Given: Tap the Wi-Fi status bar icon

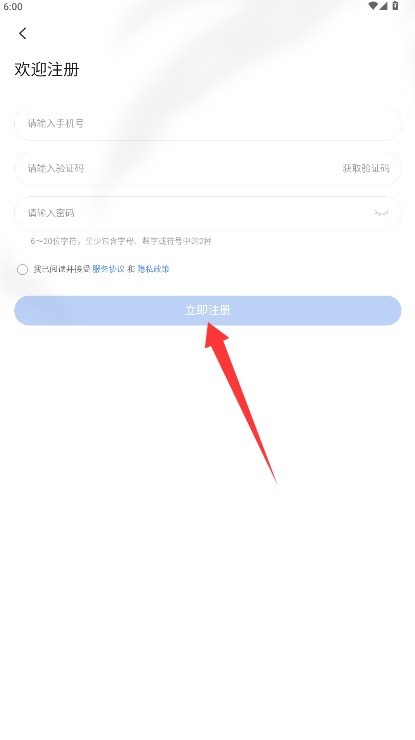Looking at the screenshot, I should [x=373, y=6].
